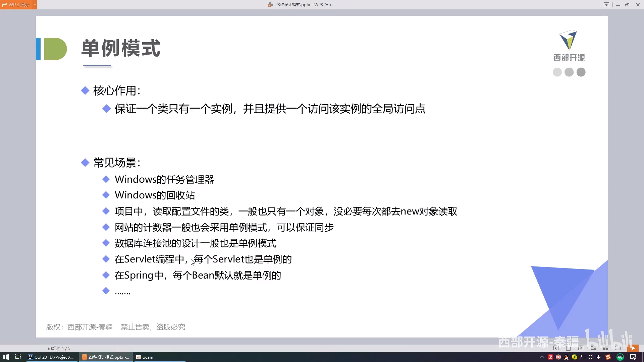This screenshot has width=644, height=362.
Task: Open QQ from the system tray
Action: click(x=566, y=356)
